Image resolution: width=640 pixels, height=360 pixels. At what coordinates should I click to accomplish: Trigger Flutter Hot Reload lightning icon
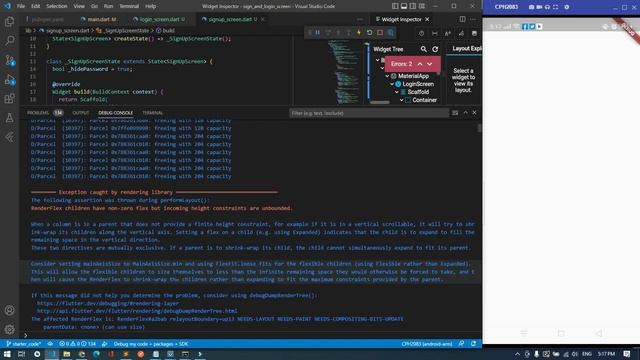click(359, 33)
